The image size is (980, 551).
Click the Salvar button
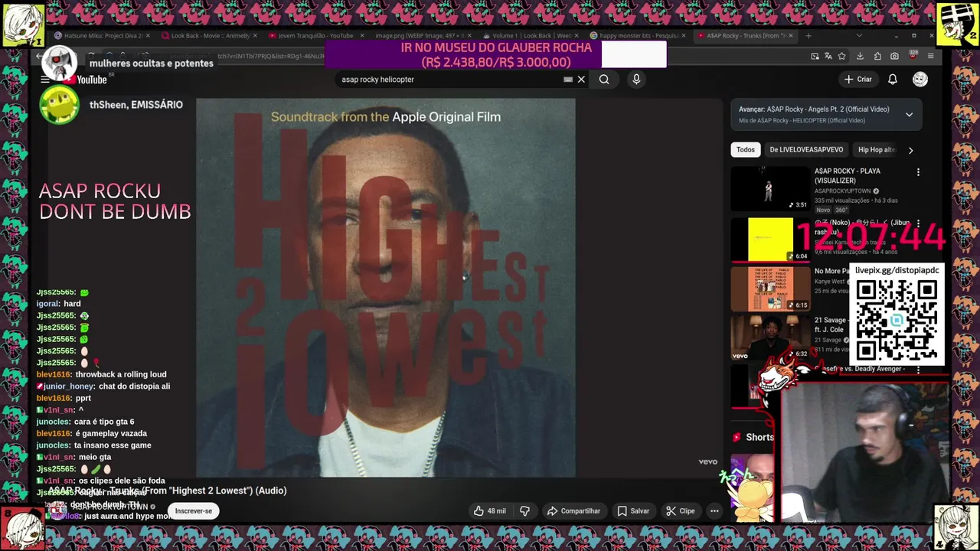pos(633,511)
